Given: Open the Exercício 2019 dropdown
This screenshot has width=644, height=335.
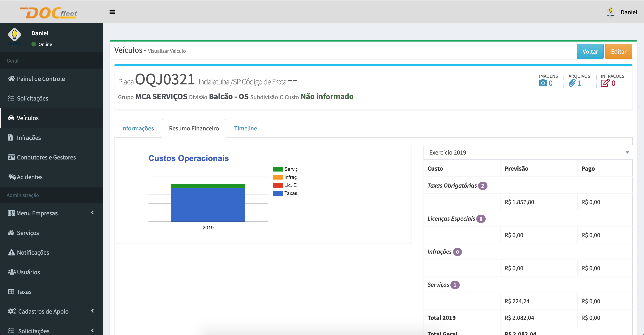Looking at the screenshot, I should (528, 152).
